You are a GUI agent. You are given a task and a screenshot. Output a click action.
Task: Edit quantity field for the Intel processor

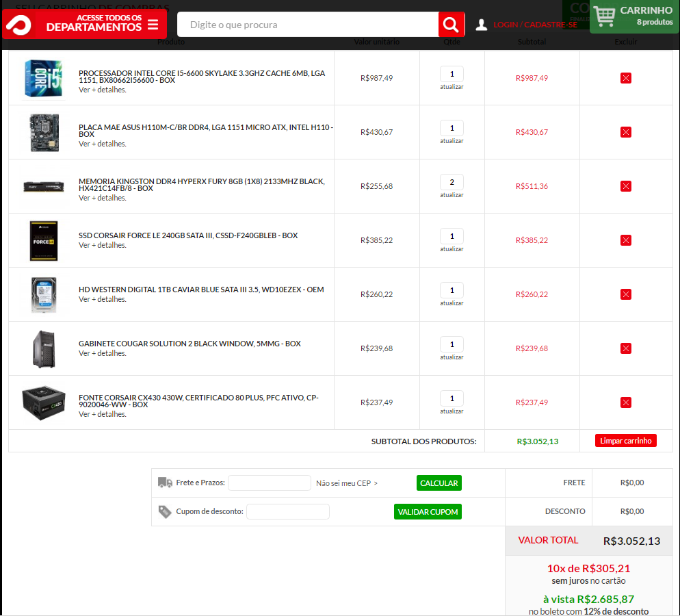452,74
